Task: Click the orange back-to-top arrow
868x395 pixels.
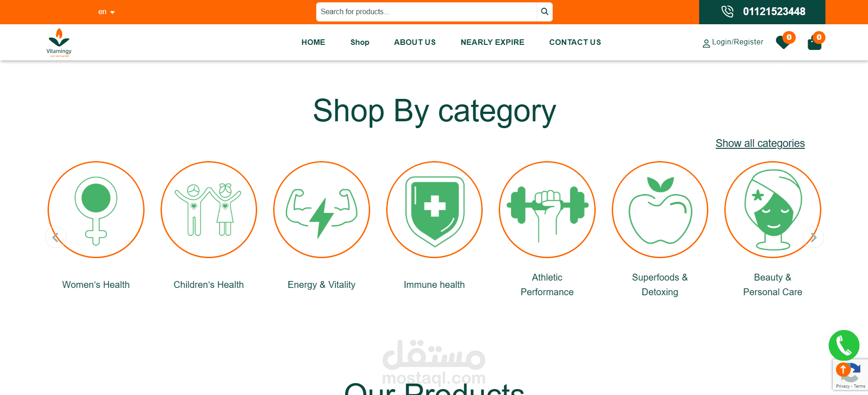Action: [843, 369]
